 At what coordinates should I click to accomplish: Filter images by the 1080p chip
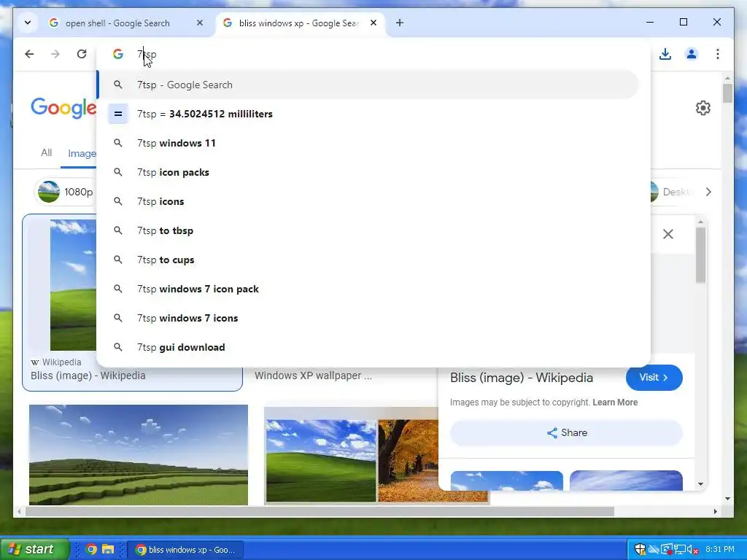pos(65,192)
